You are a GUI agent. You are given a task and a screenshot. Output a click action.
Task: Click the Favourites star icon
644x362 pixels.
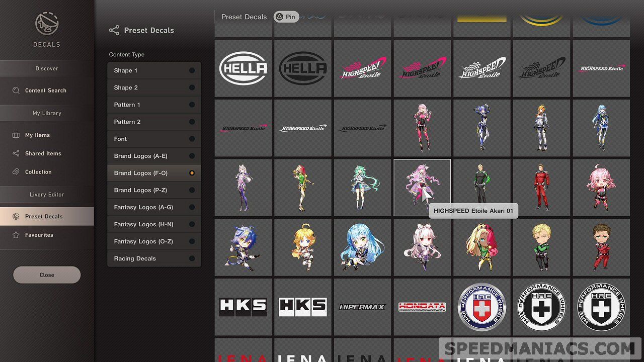(16, 235)
